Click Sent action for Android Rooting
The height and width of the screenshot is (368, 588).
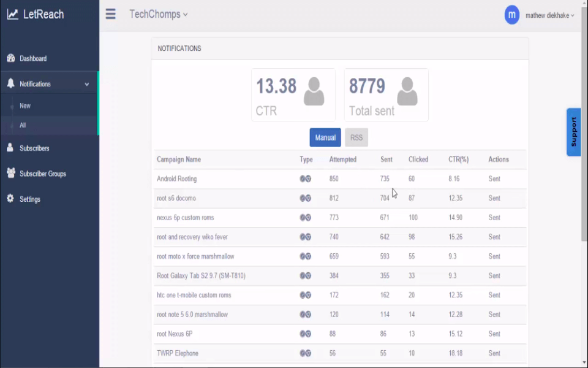[494, 178]
